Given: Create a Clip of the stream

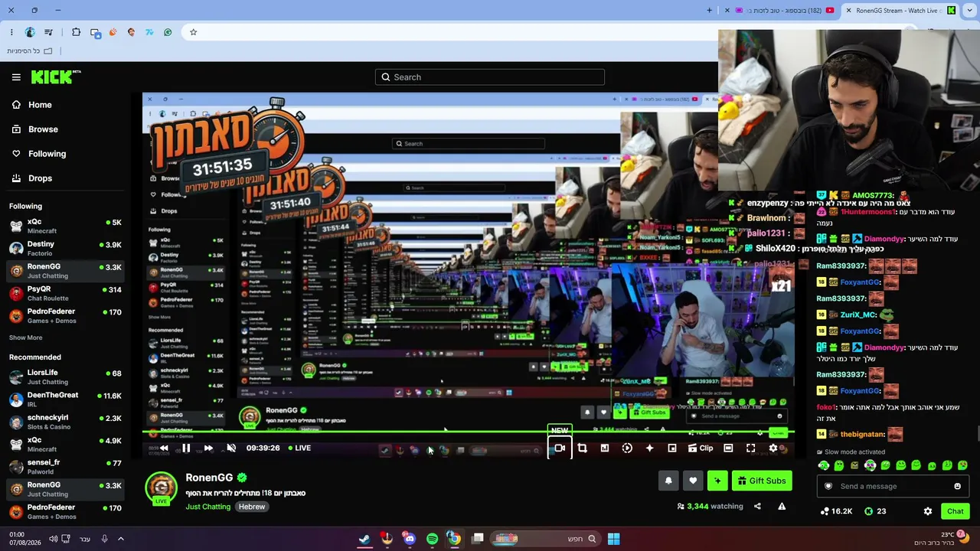Looking at the screenshot, I should (x=701, y=448).
